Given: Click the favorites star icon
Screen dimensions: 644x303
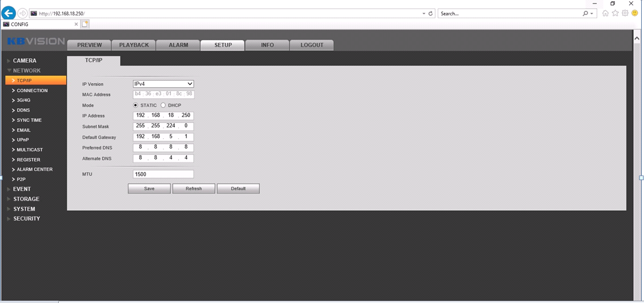Looking at the screenshot, I should click(x=615, y=13).
